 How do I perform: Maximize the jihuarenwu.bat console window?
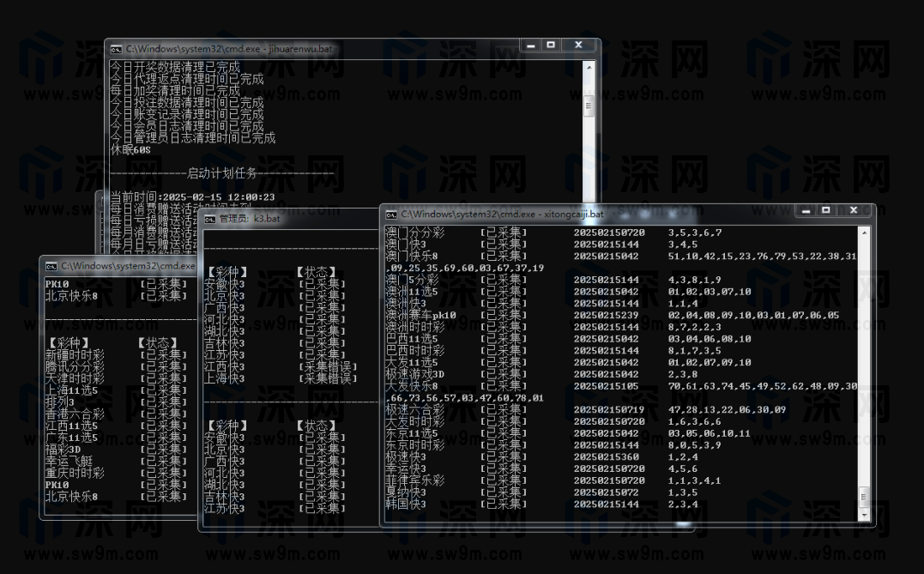tap(551, 45)
